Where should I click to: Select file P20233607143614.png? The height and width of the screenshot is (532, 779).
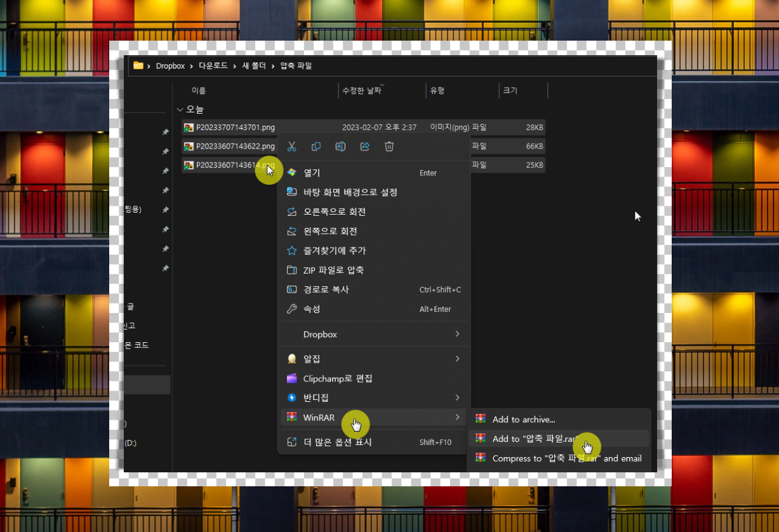236,165
